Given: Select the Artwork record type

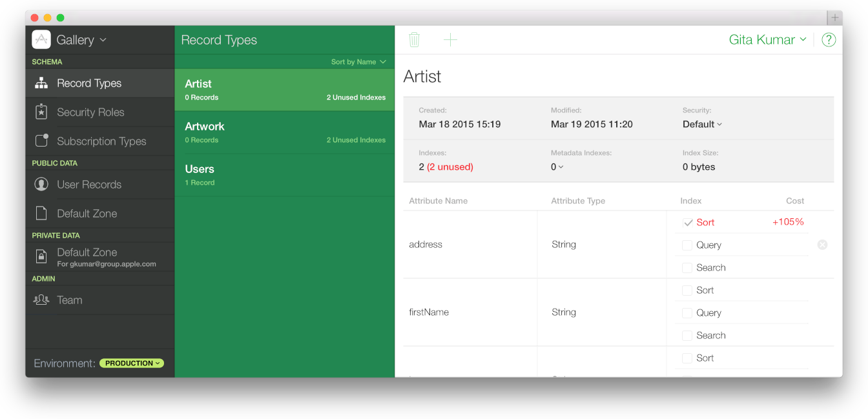Looking at the screenshot, I should click(284, 132).
